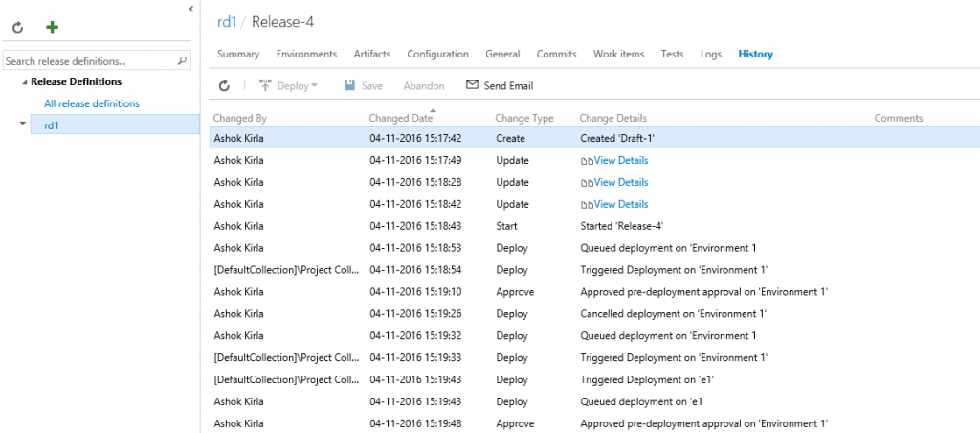
Task: Sort by Changed Date column header
Action: coord(400,118)
